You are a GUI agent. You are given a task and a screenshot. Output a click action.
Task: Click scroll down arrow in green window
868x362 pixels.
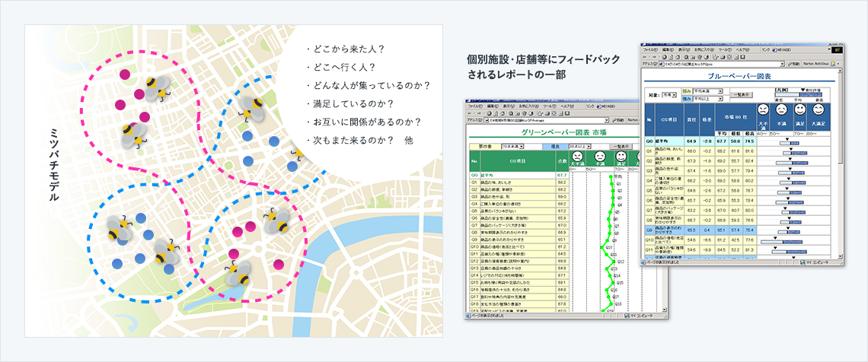click(x=664, y=309)
